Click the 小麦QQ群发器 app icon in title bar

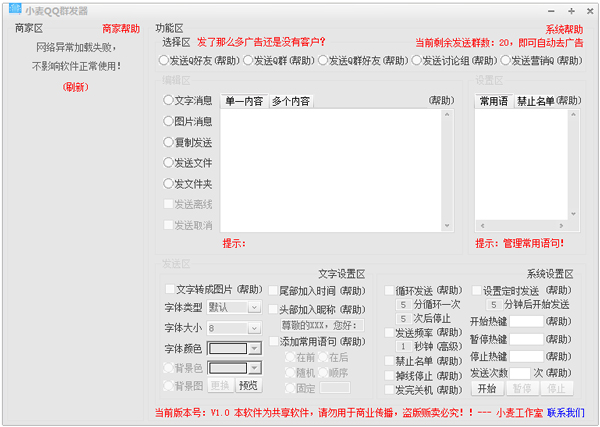coord(15,8)
